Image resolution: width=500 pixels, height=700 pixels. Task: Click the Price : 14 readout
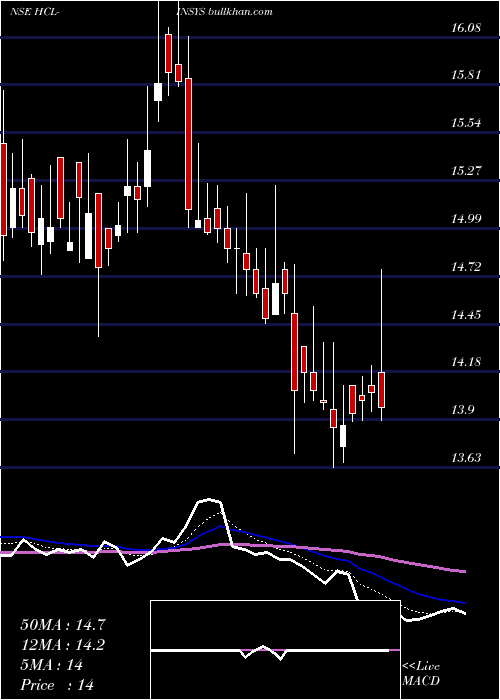tap(57, 684)
